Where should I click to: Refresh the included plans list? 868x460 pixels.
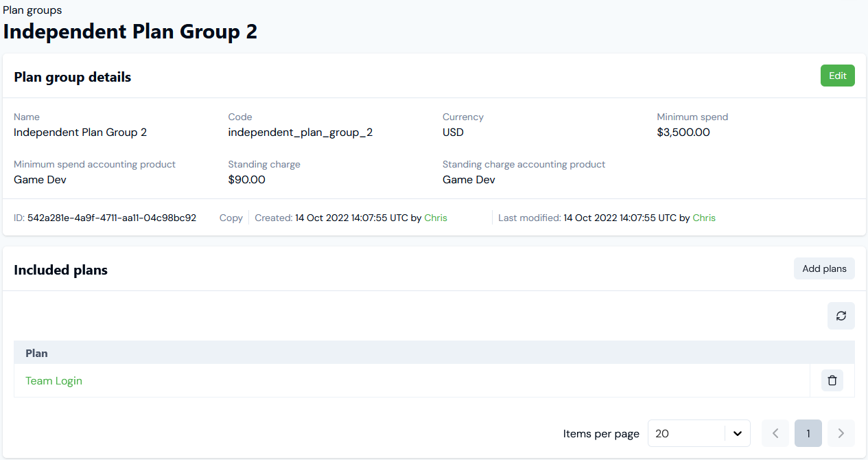click(841, 315)
